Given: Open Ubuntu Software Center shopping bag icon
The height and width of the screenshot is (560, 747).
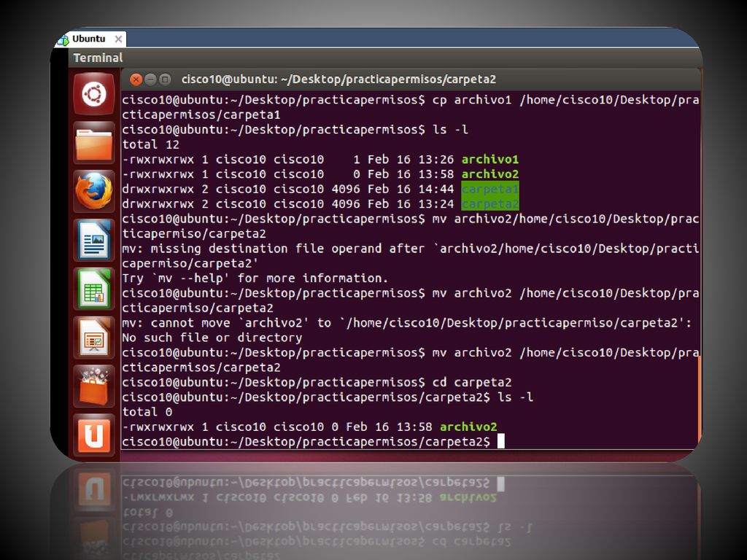Looking at the screenshot, I should tap(94, 386).
